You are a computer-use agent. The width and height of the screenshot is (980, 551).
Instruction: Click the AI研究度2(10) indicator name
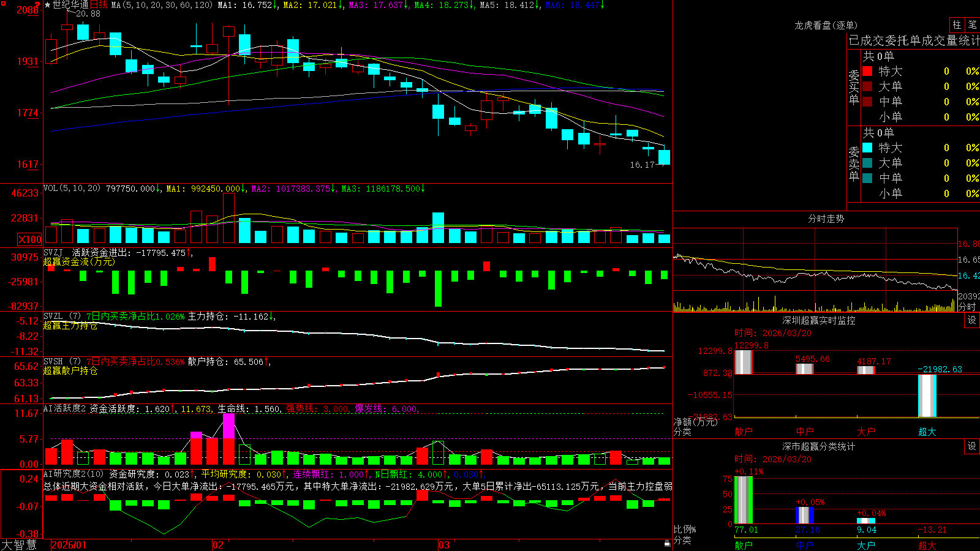(73, 474)
